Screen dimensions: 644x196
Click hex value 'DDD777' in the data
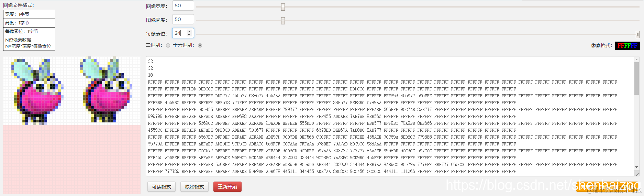pos(223,96)
